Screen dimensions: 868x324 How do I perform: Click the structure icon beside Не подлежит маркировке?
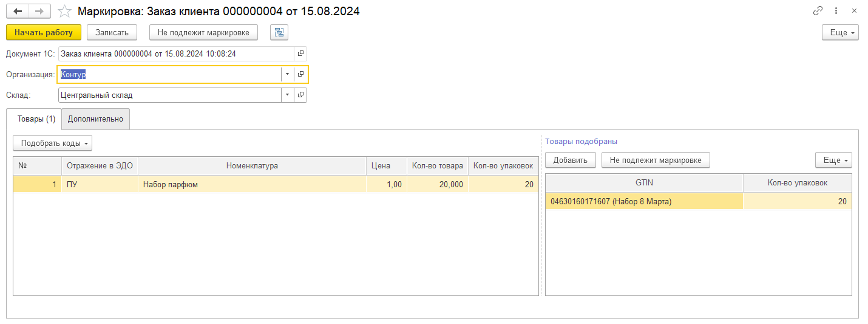pyautogui.click(x=279, y=32)
